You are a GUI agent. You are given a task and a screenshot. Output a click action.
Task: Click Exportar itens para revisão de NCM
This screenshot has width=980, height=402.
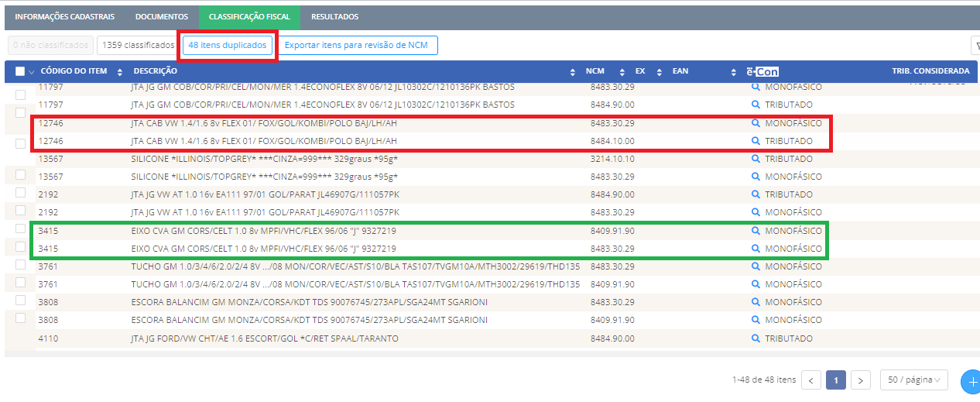(x=357, y=46)
